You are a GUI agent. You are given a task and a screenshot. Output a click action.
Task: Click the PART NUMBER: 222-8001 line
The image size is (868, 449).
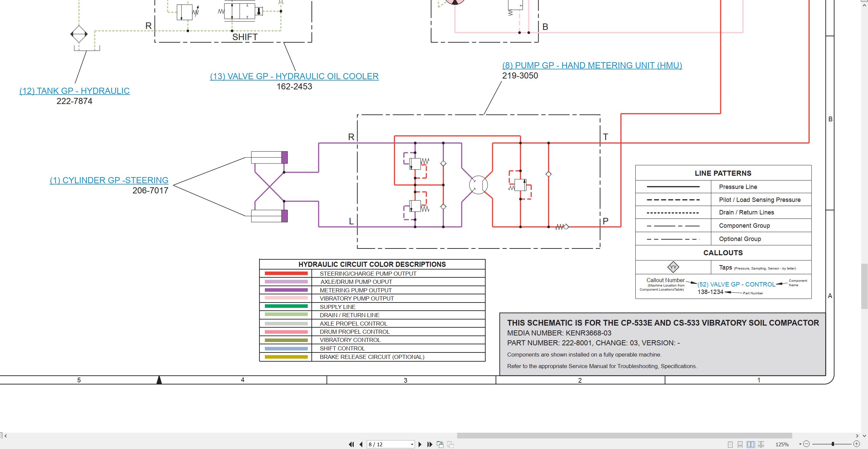click(x=593, y=343)
